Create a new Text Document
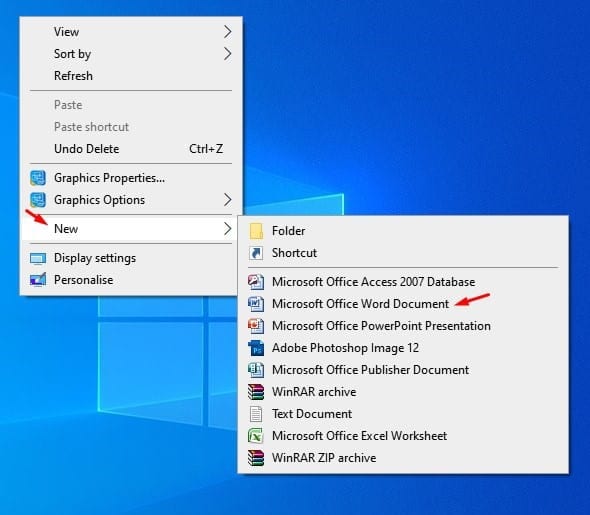The height and width of the screenshot is (515, 590). coord(403,414)
